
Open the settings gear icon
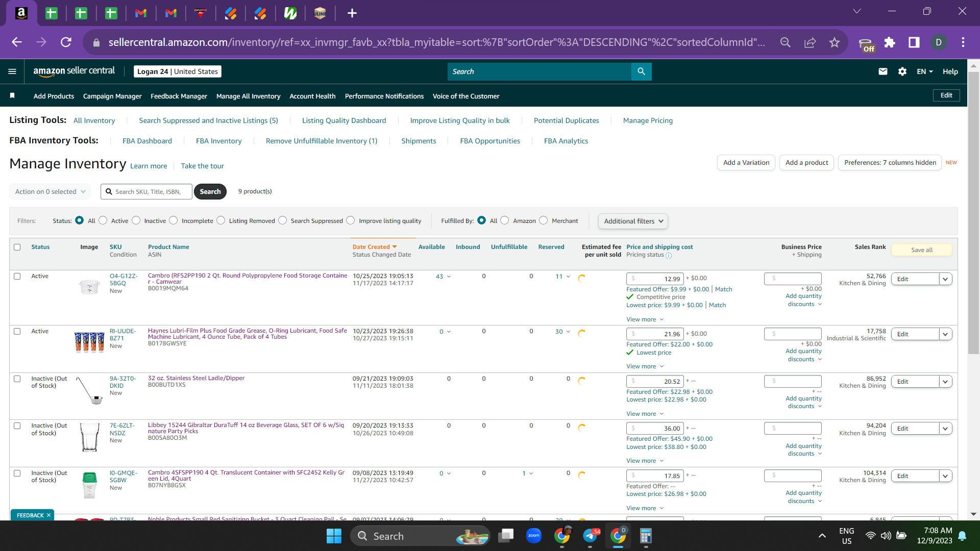pyautogui.click(x=902, y=71)
